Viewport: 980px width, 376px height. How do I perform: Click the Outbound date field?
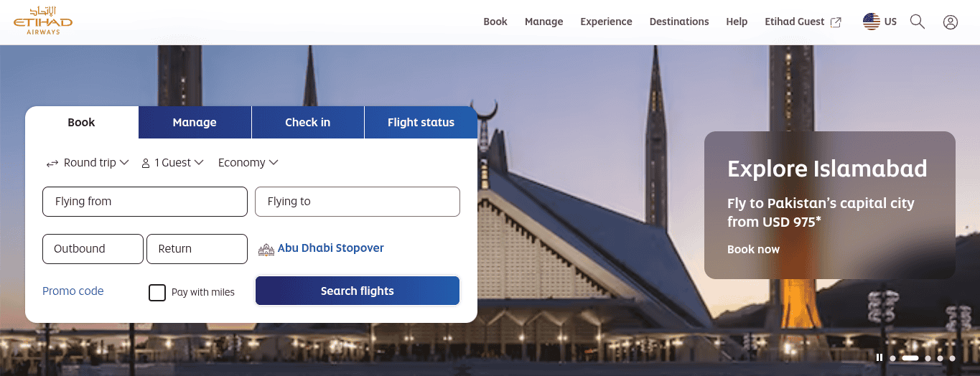tap(93, 249)
